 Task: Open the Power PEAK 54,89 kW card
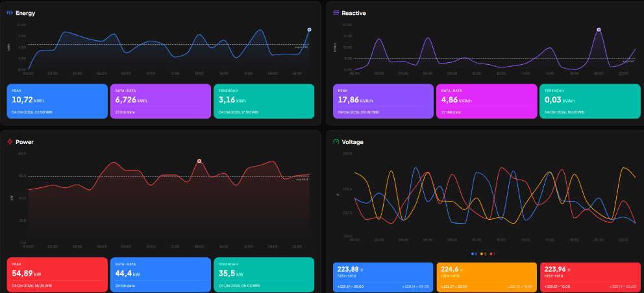(57, 275)
